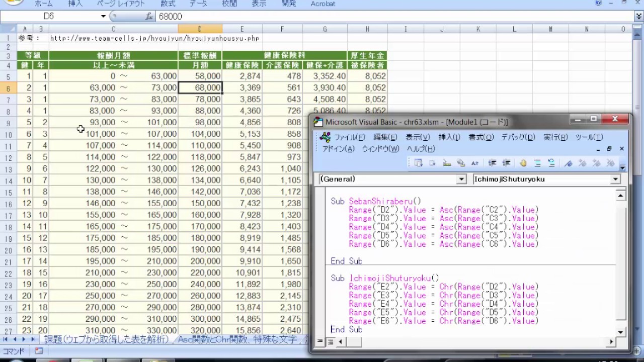Switch to Procedure View in code window

coord(320,342)
